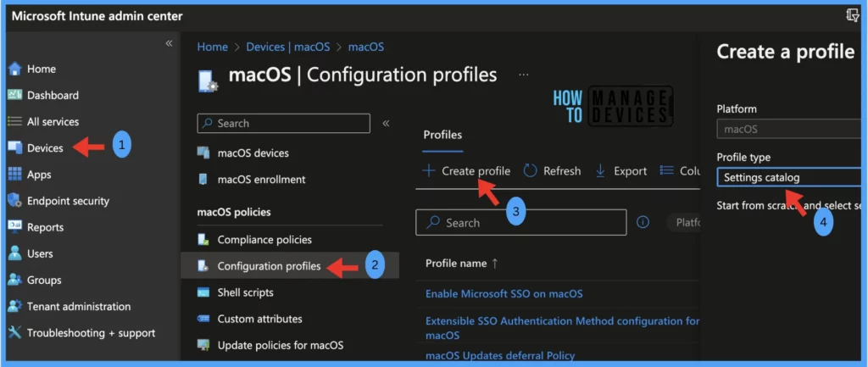This screenshot has width=868, height=367.
Task: Click the info icon beside profile search
Action: click(x=643, y=222)
